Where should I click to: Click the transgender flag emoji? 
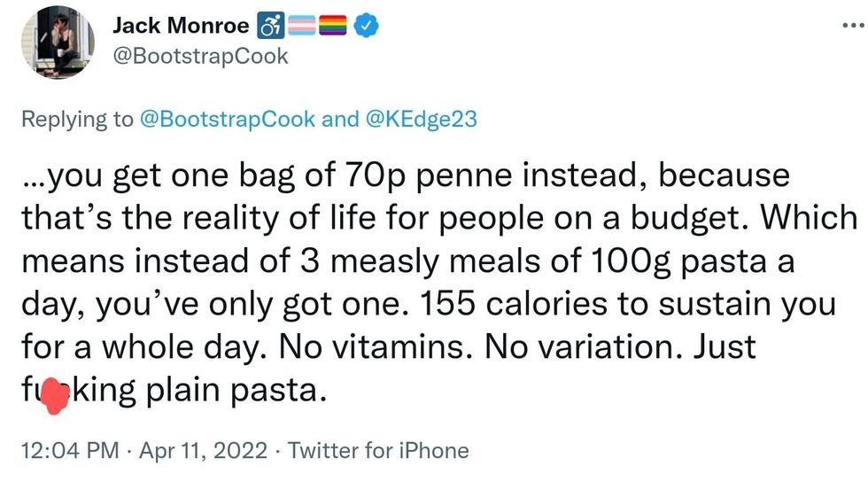tap(300, 27)
